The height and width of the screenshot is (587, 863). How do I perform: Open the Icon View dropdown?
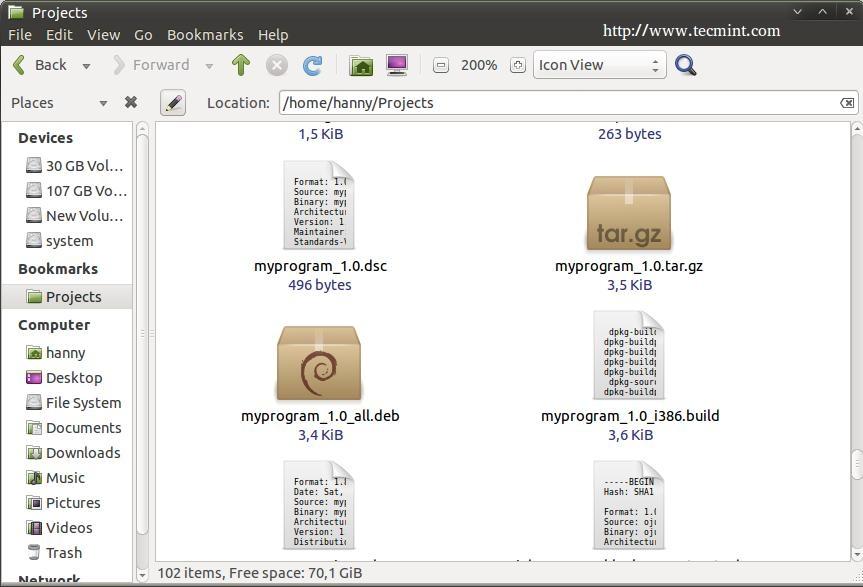point(599,65)
